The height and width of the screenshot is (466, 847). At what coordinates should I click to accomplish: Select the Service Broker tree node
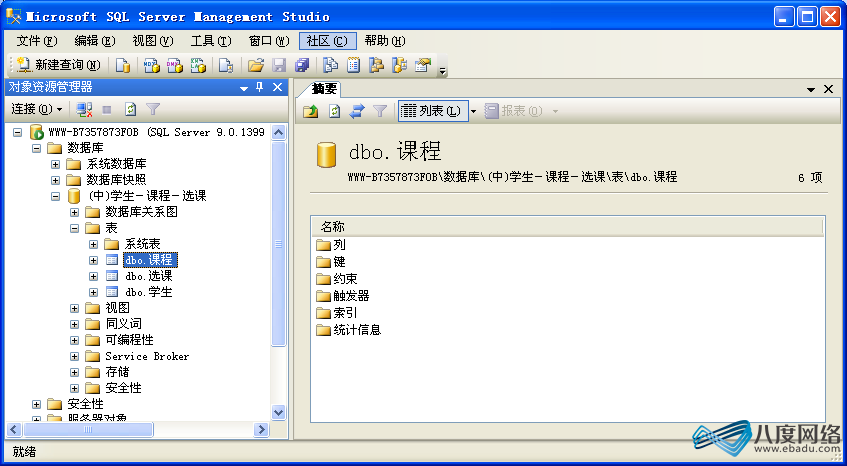[x=147, y=356]
